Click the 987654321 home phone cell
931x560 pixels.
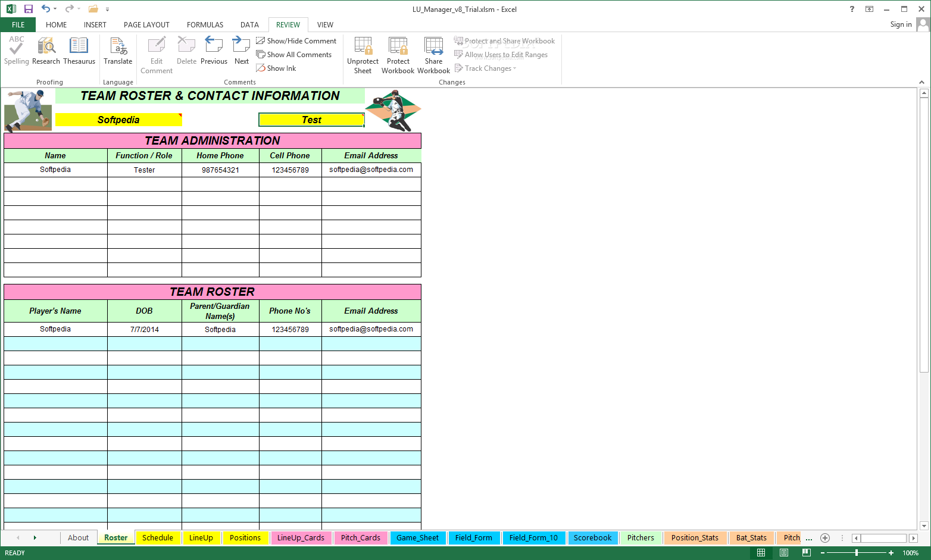pos(220,170)
